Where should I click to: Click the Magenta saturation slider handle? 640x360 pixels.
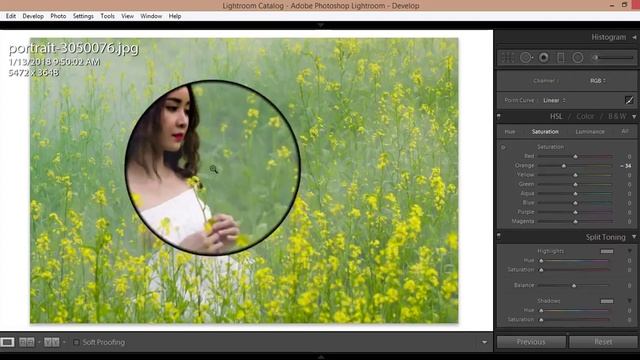point(576,222)
